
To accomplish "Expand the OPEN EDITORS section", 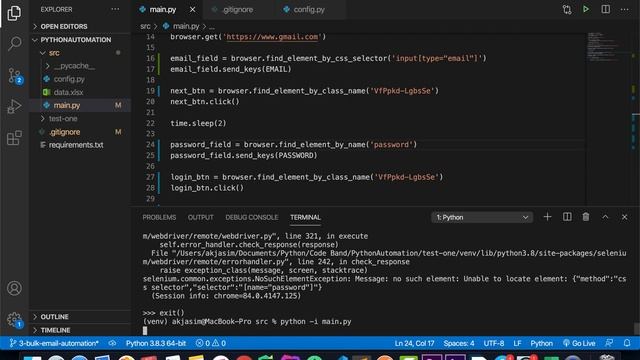I will (x=64, y=26).
